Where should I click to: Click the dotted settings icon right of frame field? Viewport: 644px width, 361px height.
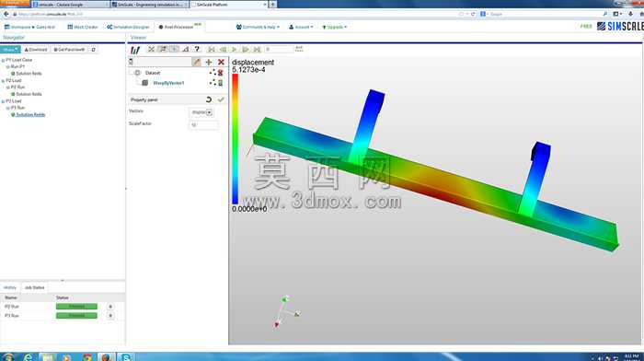point(299,49)
